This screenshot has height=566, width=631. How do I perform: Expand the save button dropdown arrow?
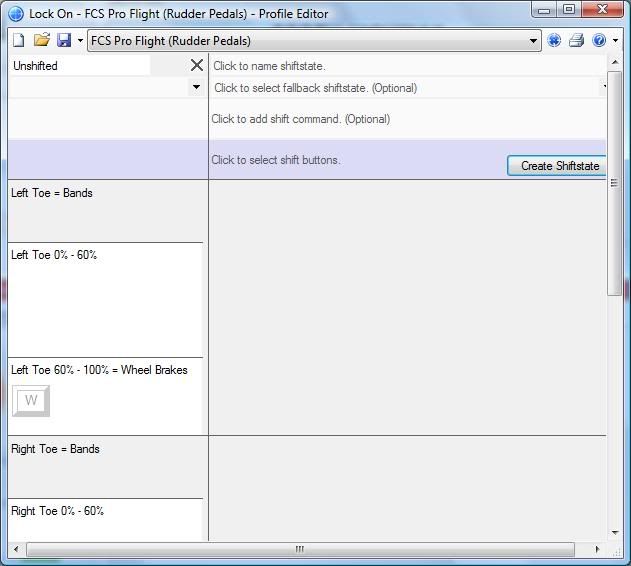click(80, 41)
